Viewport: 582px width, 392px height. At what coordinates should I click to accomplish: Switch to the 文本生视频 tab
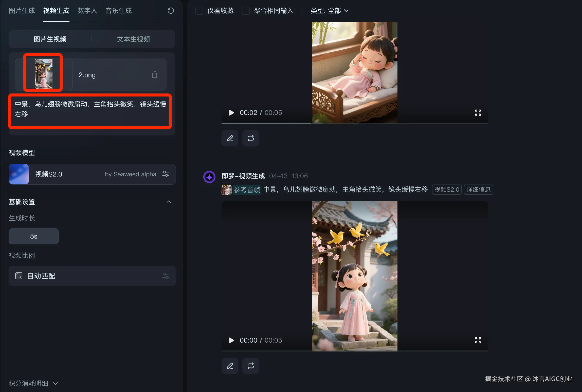pyautogui.click(x=133, y=39)
